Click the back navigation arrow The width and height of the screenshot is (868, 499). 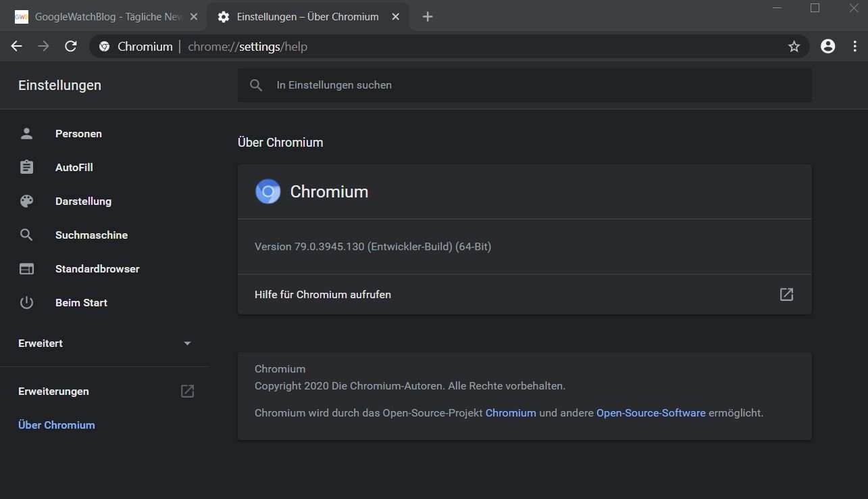[17, 47]
